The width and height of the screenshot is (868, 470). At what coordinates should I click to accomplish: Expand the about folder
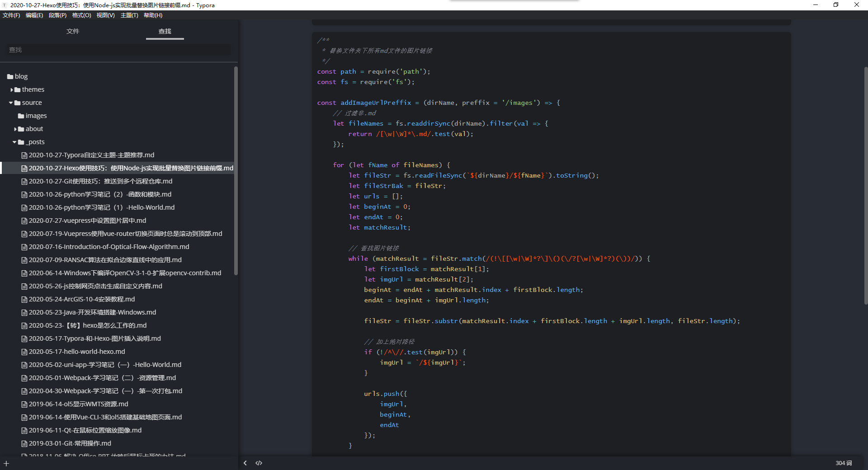click(x=15, y=129)
